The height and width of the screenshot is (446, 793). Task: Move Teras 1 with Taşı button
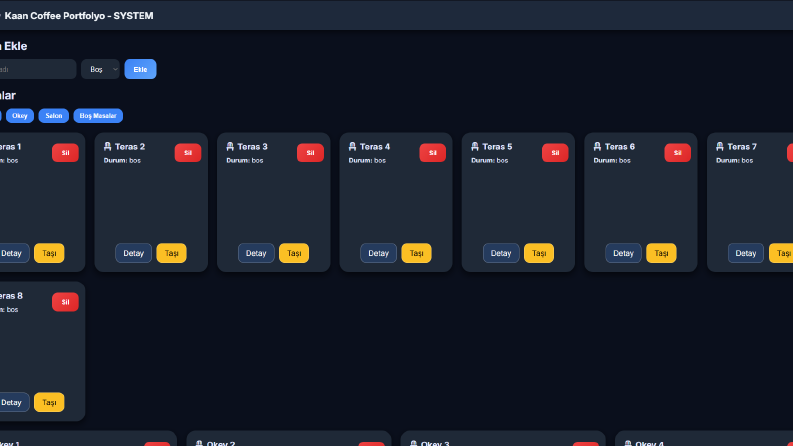pos(49,253)
